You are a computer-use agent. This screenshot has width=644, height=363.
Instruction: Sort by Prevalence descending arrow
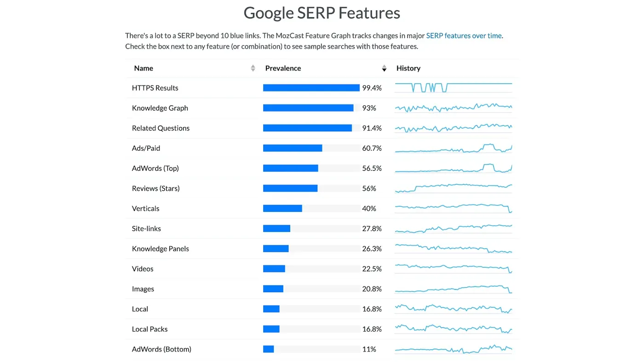pos(384,68)
